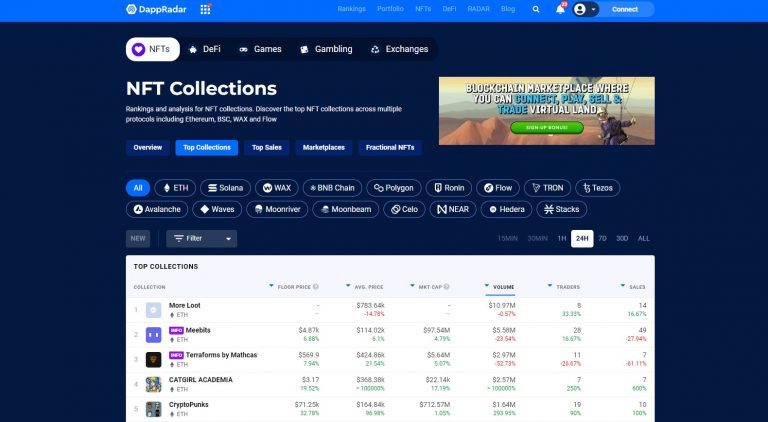This screenshot has height=422, width=768.
Task: Sort by the Traders column arrow
Action: coord(550,285)
